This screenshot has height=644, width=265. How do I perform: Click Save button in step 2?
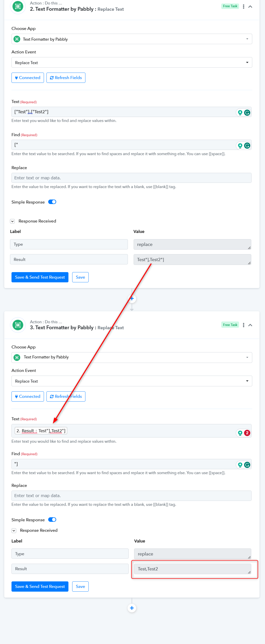click(x=80, y=277)
